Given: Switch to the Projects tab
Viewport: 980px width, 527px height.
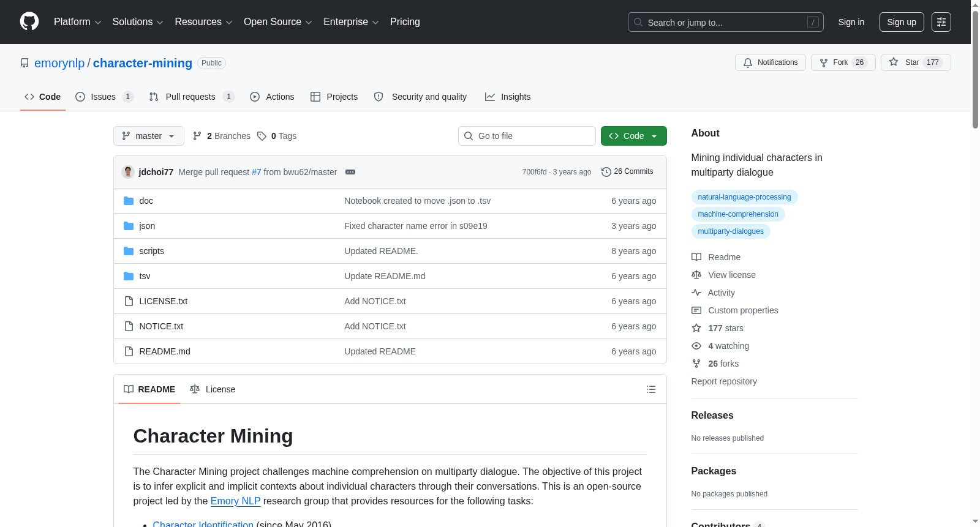Looking at the screenshot, I should coord(334,97).
